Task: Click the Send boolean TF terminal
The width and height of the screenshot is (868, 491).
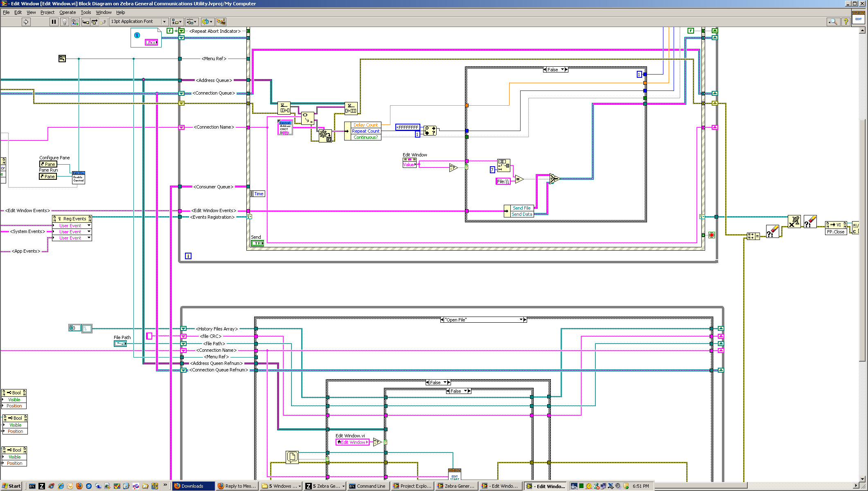Action: tap(257, 243)
